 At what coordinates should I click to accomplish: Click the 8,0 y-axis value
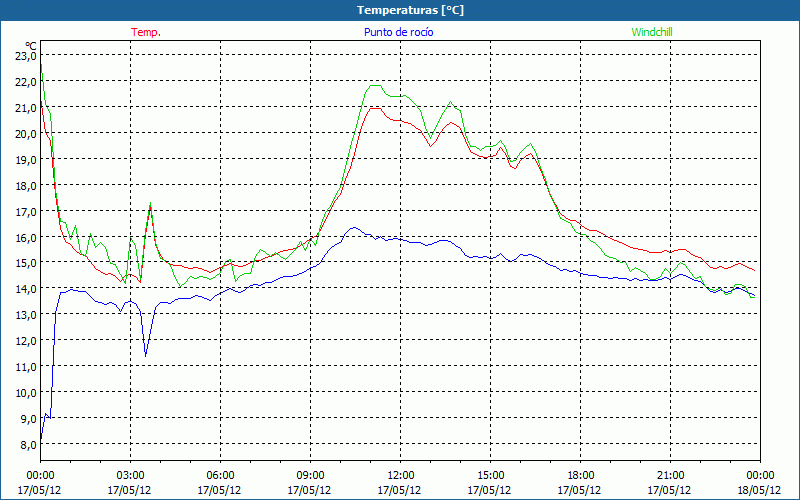(x=28, y=445)
